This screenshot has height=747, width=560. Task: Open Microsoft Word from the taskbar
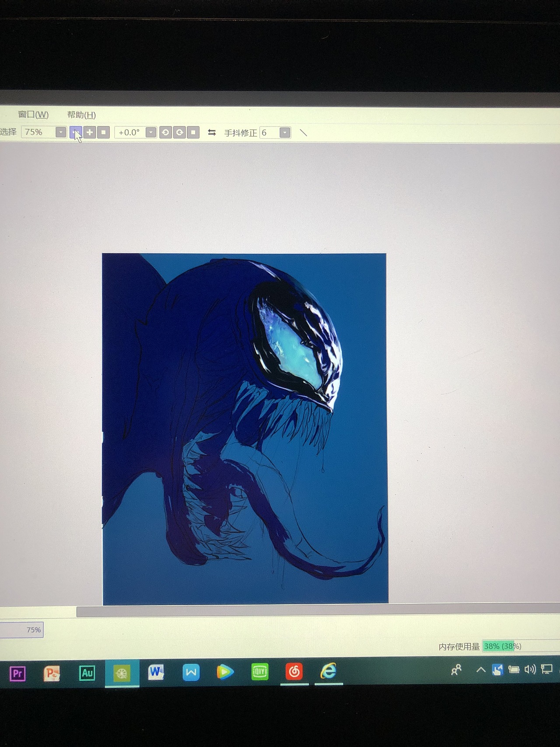coord(156,672)
